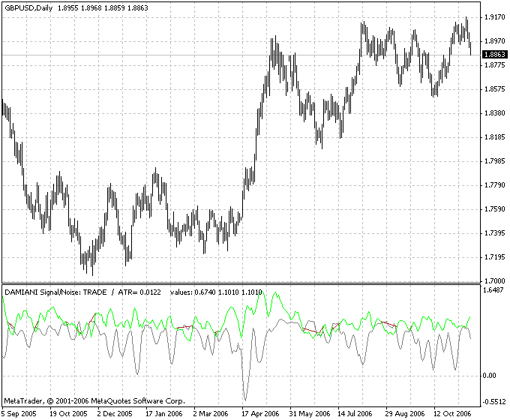Viewport: 510px width, 420px height.
Task: Click the gray indicator line's deepest trough
Action: (244, 399)
